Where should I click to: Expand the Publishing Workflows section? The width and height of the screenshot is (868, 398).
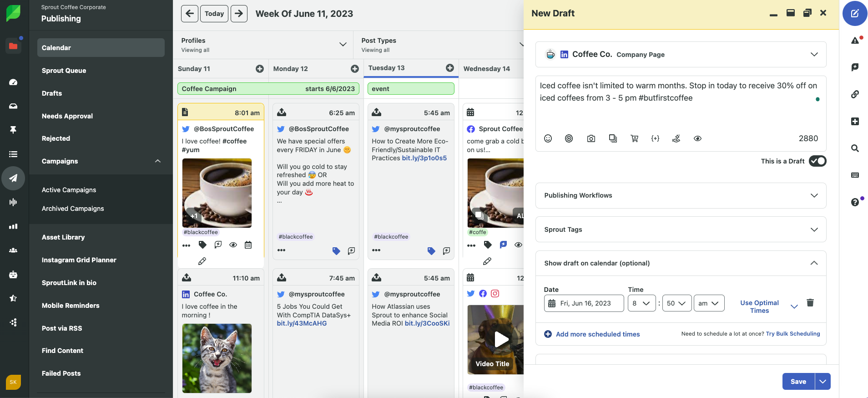(681, 195)
